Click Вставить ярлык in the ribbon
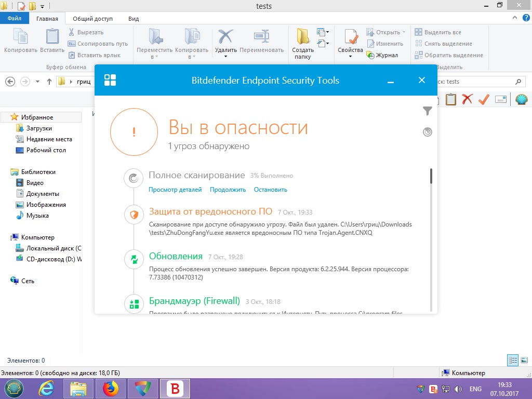The height and width of the screenshot is (399, 532). (x=95, y=55)
